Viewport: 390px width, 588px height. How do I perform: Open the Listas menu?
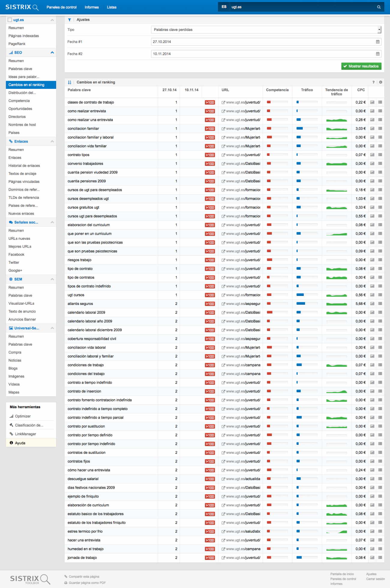tap(112, 7)
